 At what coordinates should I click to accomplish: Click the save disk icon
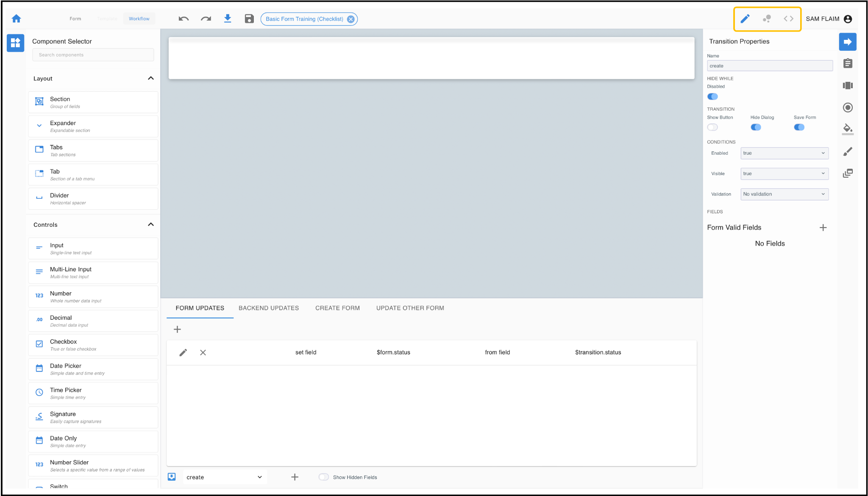point(249,19)
